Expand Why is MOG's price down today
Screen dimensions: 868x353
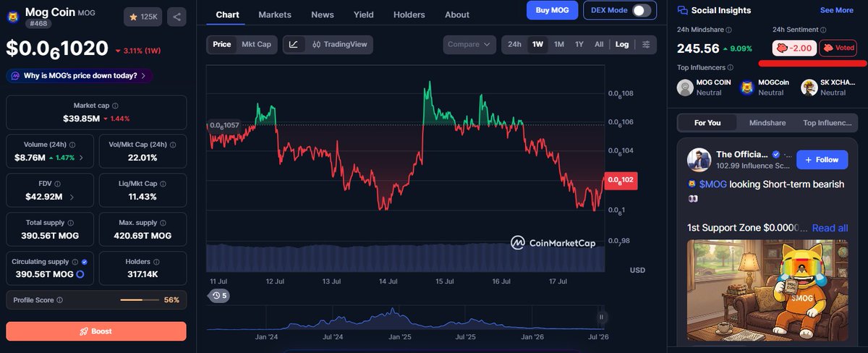pyautogui.click(x=78, y=75)
